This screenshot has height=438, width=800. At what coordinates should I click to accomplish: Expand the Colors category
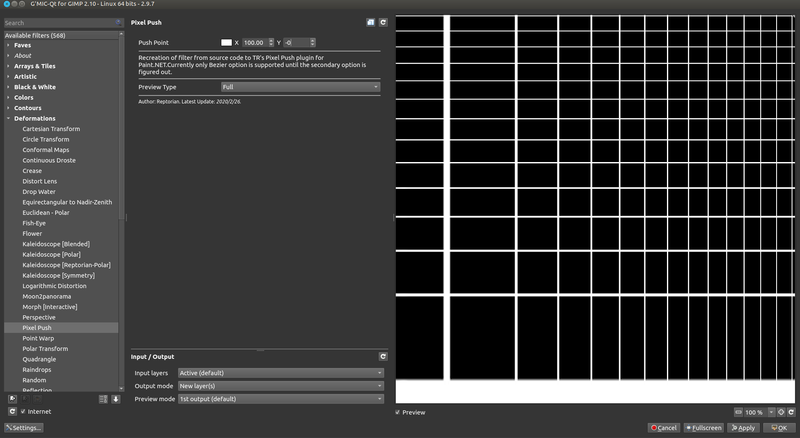tap(8, 98)
